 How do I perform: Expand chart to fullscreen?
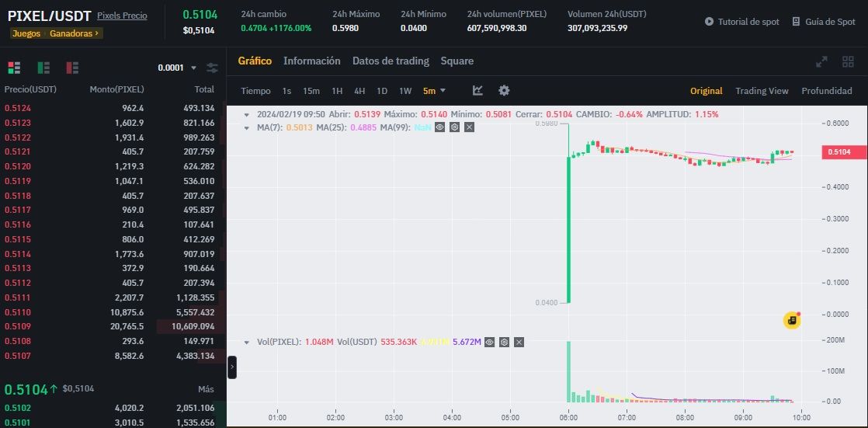click(x=821, y=61)
